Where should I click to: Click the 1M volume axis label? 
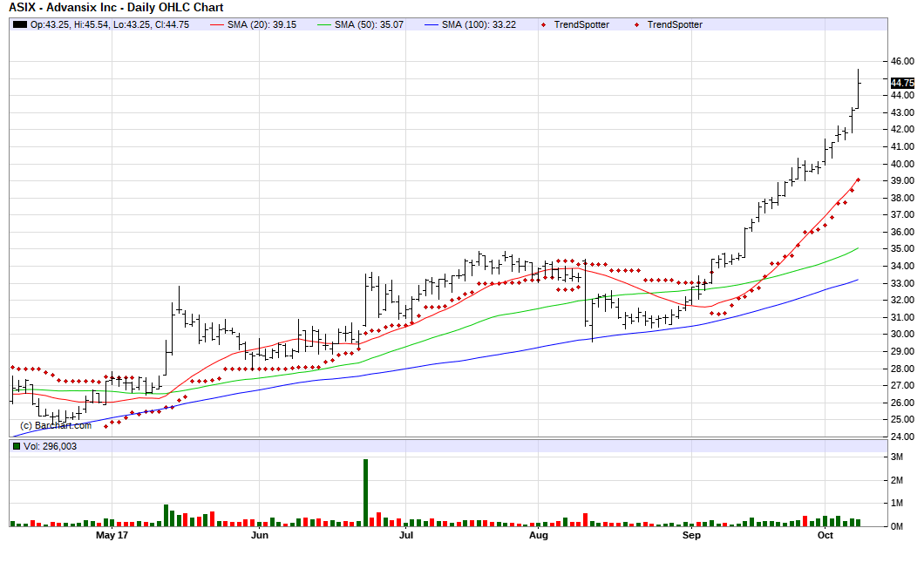click(897, 503)
